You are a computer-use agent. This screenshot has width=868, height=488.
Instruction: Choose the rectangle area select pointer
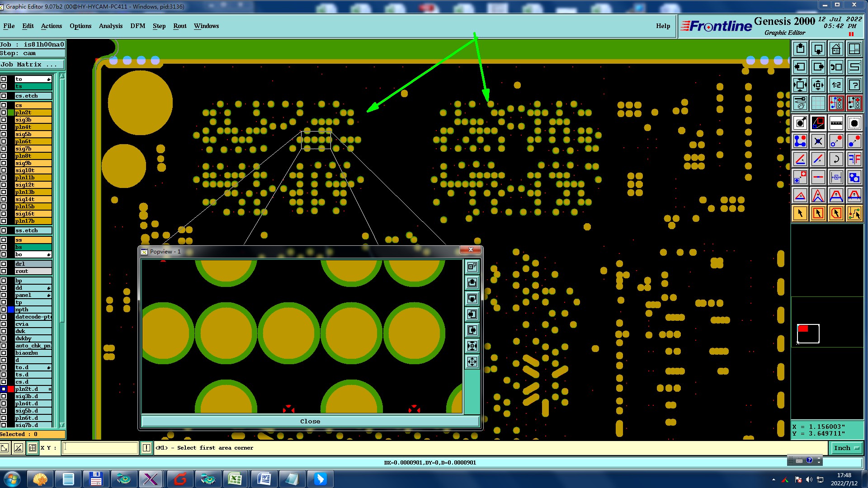point(818,213)
